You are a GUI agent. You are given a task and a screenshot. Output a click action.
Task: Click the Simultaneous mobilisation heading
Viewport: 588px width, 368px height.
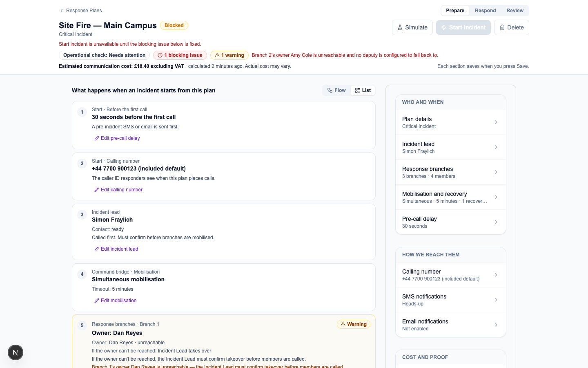(128, 279)
